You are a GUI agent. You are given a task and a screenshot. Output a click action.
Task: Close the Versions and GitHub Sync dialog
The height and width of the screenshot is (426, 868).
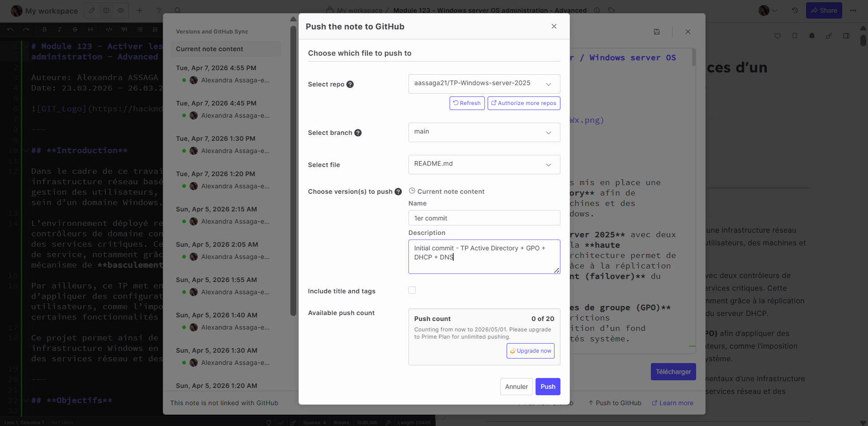688,32
